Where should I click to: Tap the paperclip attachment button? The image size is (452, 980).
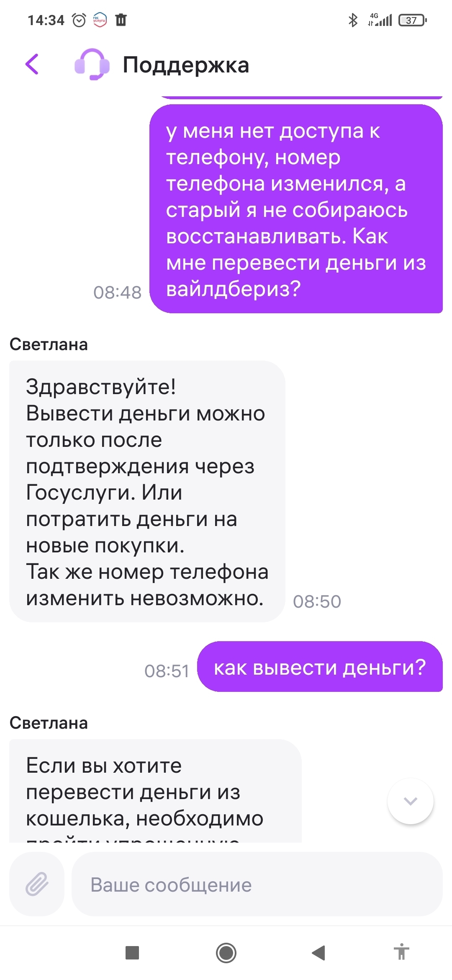(x=37, y=884)
